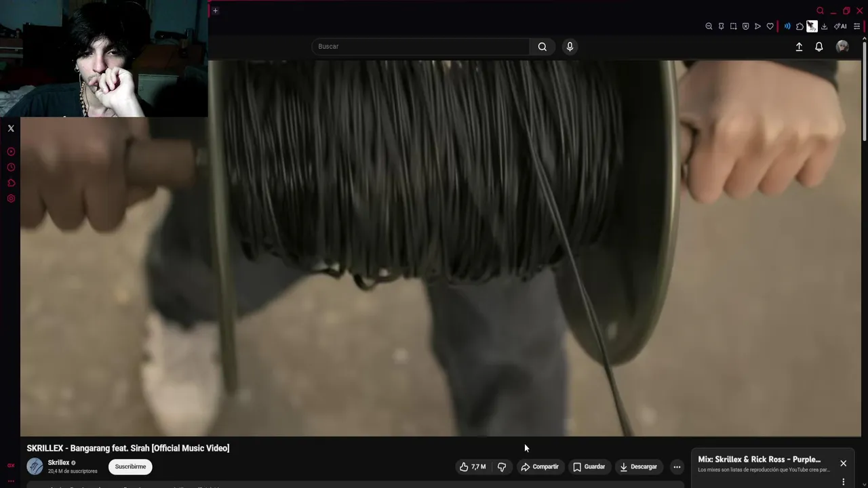Click the search magnifier button
This screenshot has width=868, height=488.
click(542, 46)
